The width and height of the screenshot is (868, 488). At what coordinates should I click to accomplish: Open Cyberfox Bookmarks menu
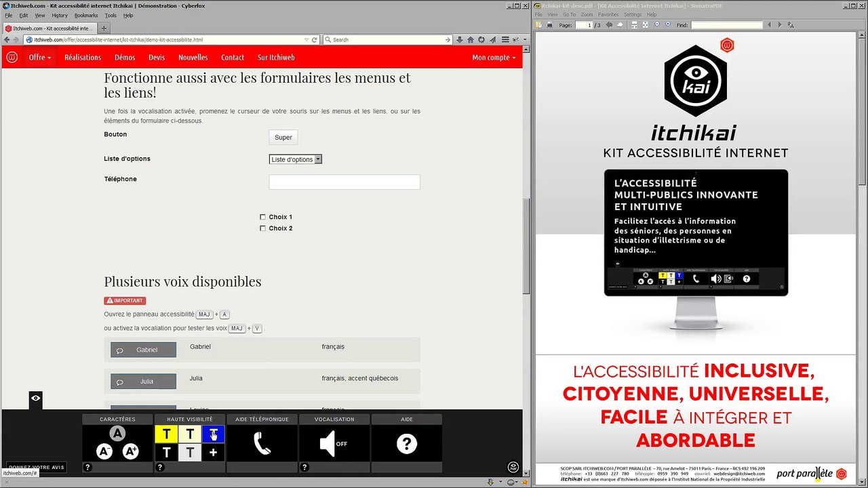[86, 15]
